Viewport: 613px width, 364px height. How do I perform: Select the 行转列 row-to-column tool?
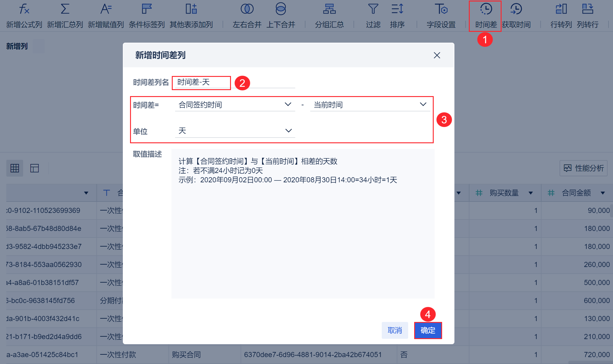(x=561, y=16)
